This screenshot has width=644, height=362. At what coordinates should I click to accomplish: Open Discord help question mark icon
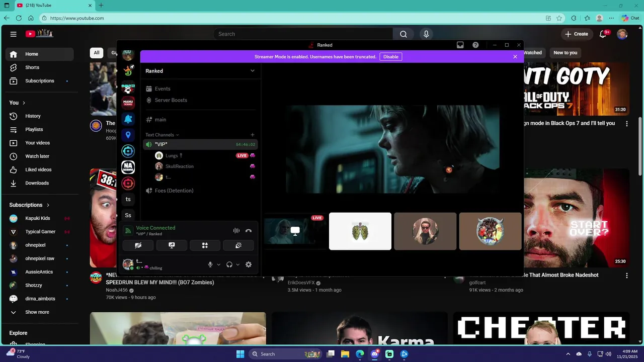click(475, 45)
